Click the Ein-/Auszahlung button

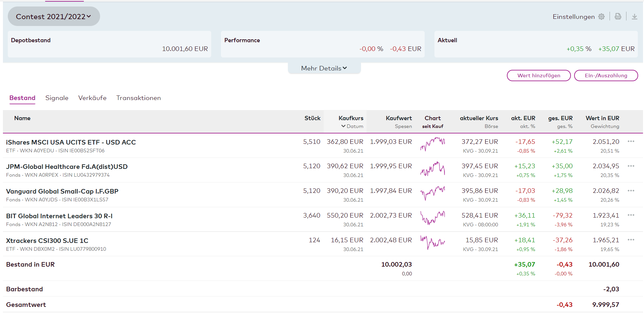(x=606, y=76)
